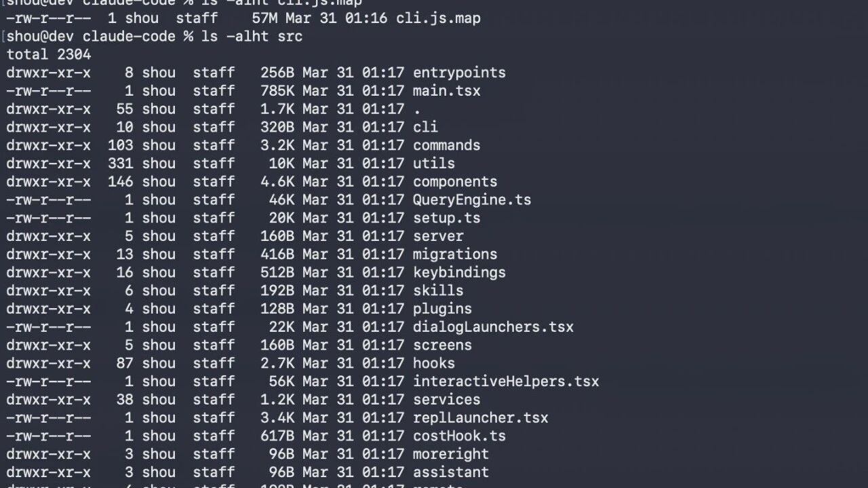Click the entrypoints directory name
868x488 pixels.
coord(459,73)
